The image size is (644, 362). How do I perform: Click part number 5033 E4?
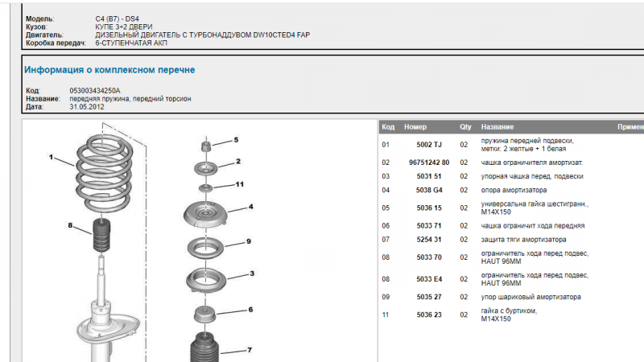coord(428,279)
